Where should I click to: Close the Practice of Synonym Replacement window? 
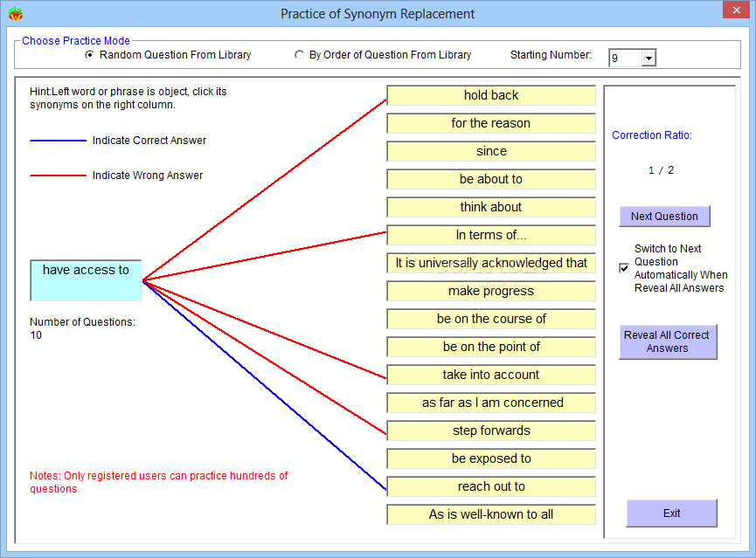click(x=736, y=10)
